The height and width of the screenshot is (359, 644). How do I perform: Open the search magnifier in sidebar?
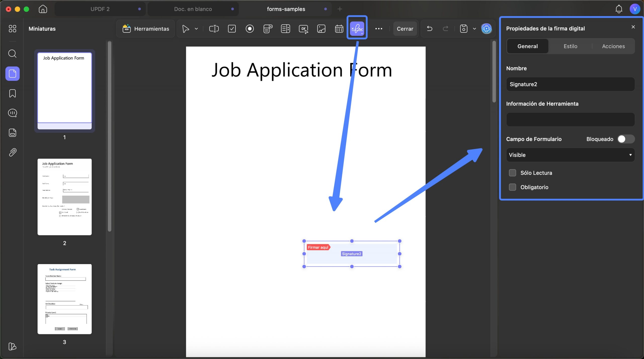click(12, 54)
